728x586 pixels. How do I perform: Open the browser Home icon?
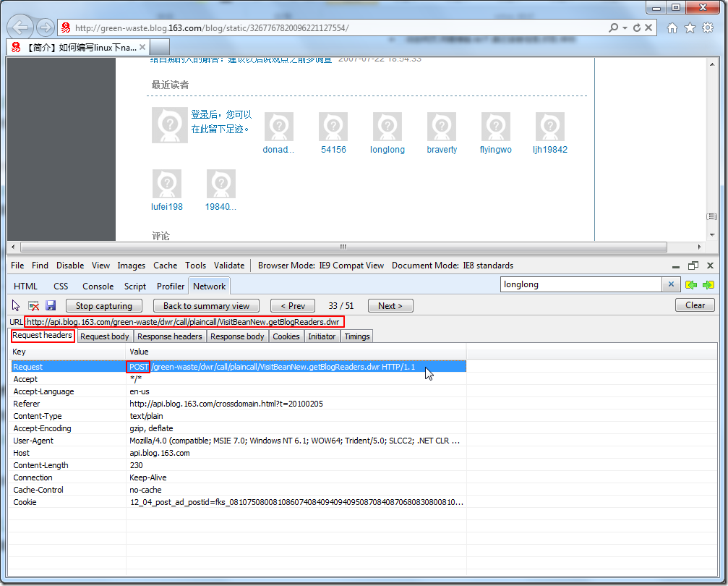coord(672,28)
